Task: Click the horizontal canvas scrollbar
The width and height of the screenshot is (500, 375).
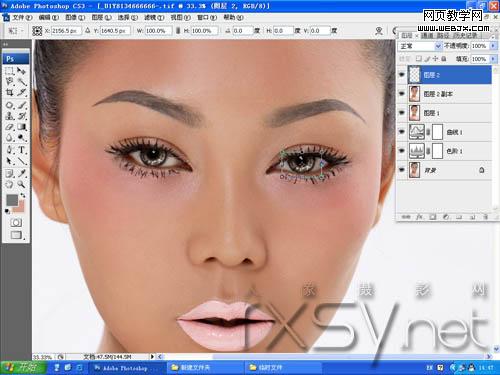Action: [x=323, y=356]
